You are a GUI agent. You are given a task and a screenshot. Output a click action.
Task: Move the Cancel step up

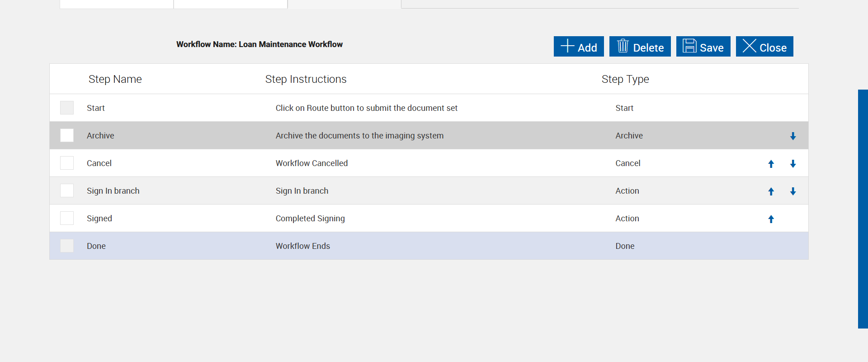(x=771, y=164)
